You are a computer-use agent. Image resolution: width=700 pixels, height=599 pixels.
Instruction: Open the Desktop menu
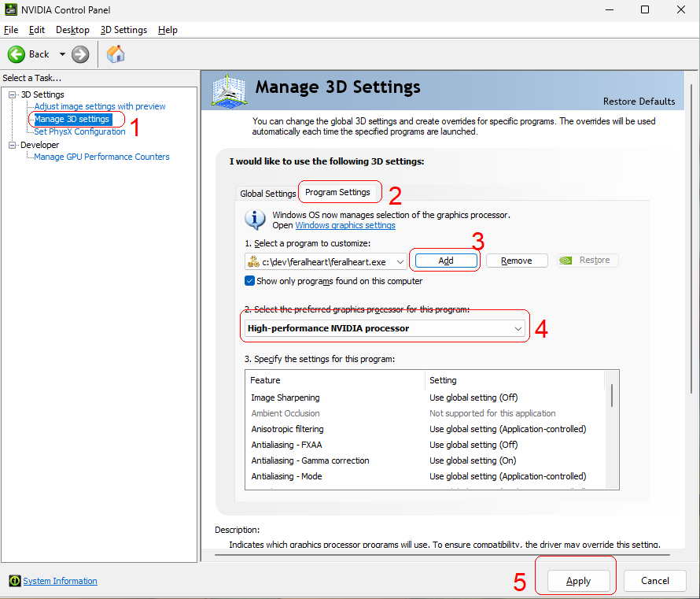[72, 30]
